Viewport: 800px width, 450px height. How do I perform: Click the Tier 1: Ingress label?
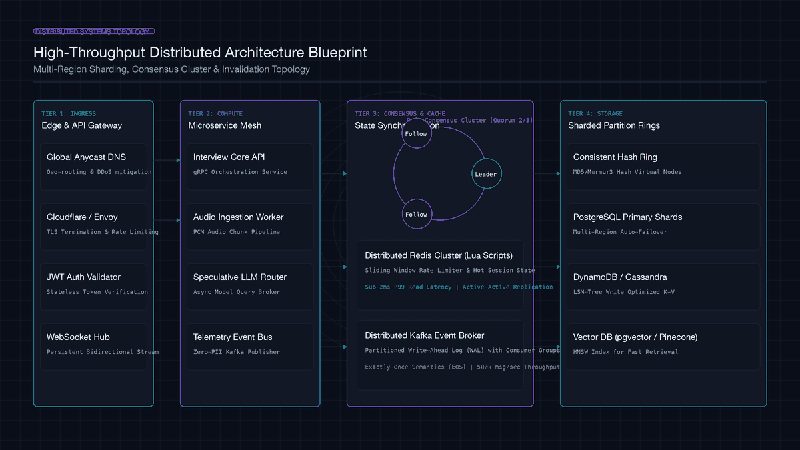[x=68, y=113]
